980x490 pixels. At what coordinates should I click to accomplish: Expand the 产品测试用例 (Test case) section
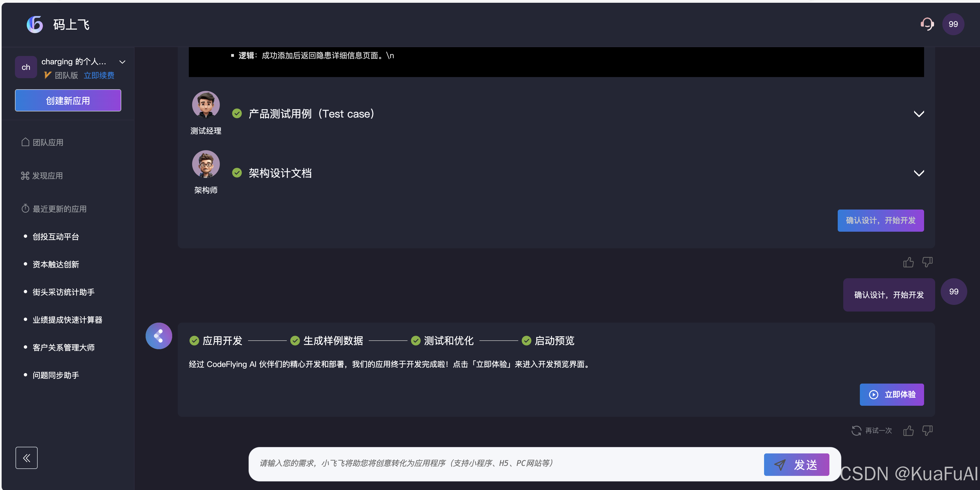pos(919,114)
